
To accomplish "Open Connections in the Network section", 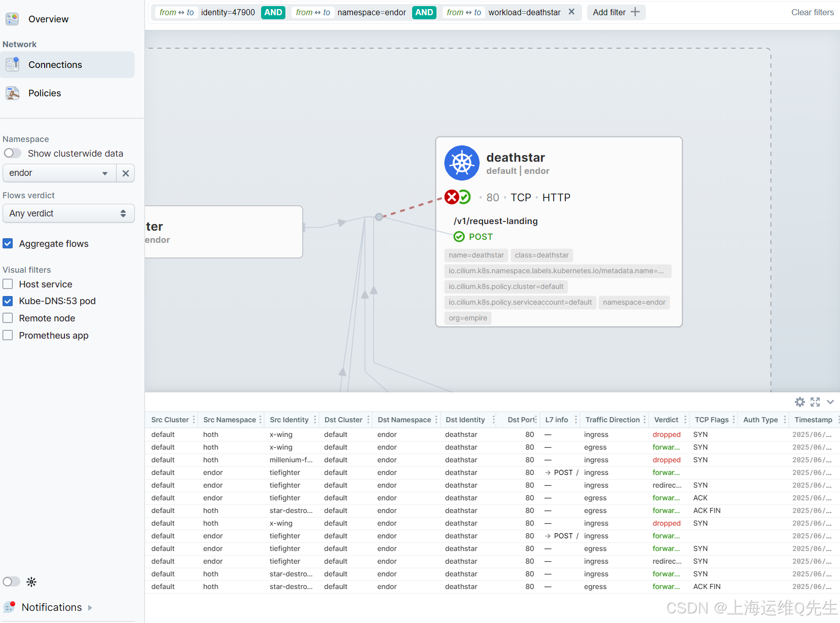I will click(x=67, y=65).
